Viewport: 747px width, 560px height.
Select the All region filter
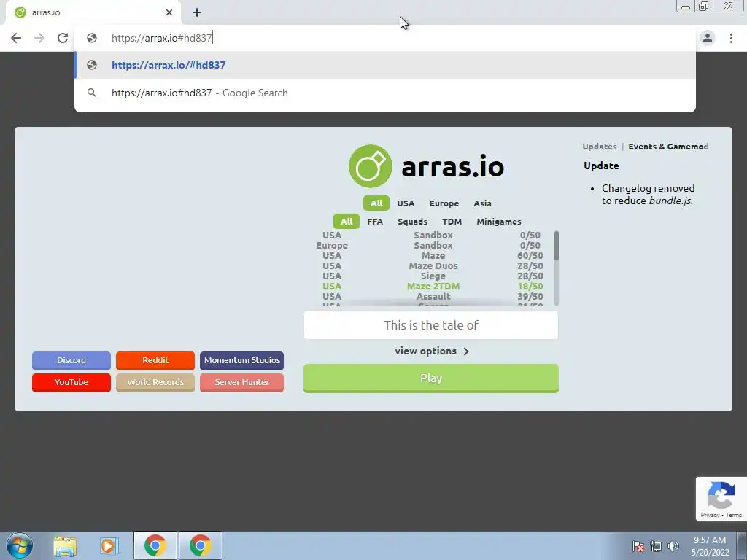coord(376,203)
